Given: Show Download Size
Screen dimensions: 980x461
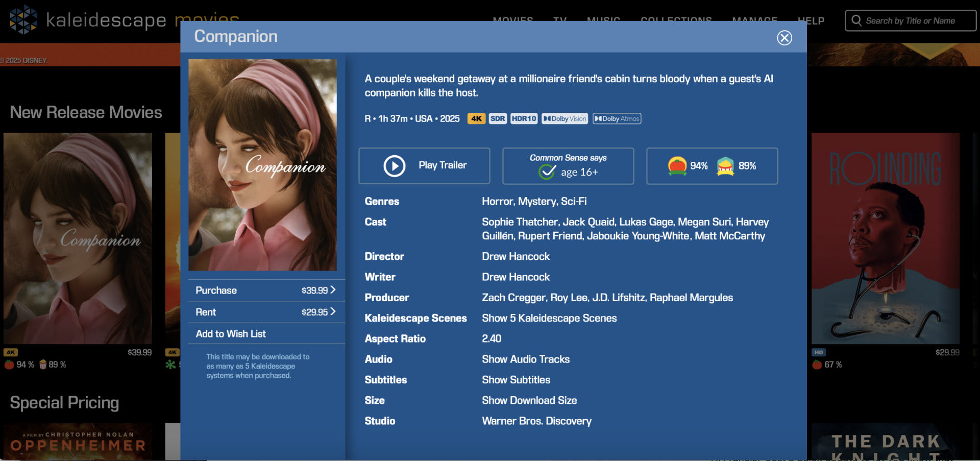Looking at the screenshot, I should tap(529, 400).
